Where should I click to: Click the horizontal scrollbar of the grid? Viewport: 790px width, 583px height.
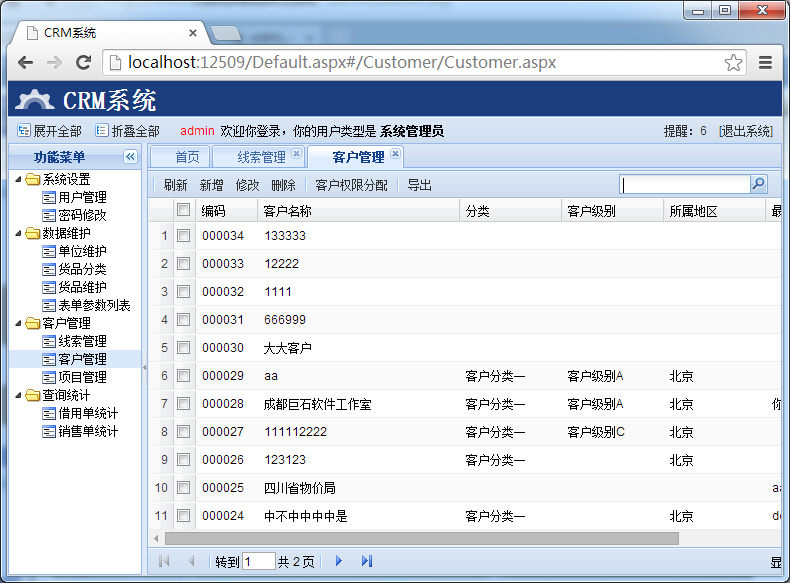click(420, 538)
